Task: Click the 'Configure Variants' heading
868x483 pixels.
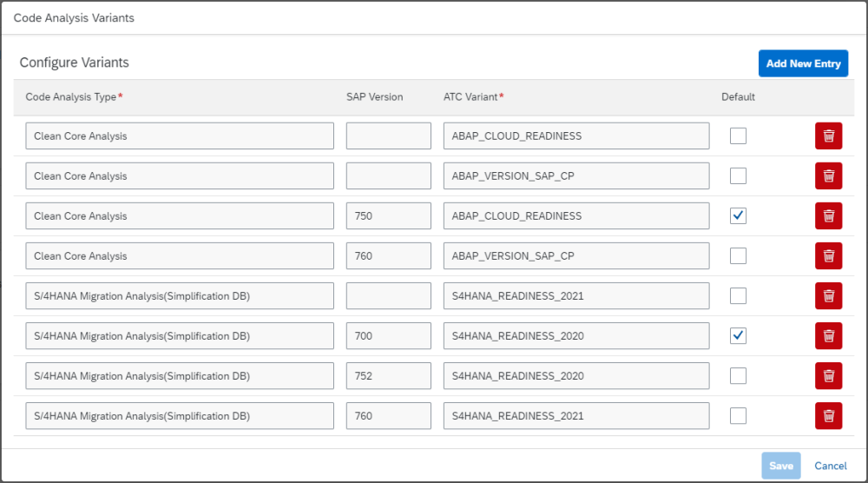Action: (74, 63)
